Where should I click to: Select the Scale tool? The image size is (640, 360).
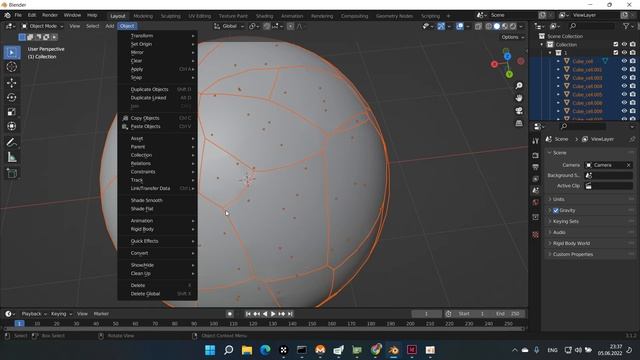11,112
